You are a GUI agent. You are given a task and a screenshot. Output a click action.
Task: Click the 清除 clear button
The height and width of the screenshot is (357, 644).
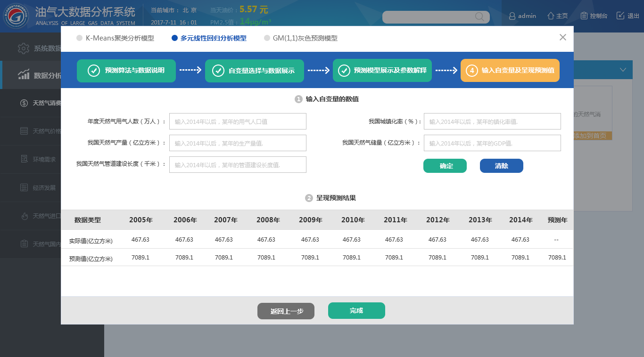(502, 166)
